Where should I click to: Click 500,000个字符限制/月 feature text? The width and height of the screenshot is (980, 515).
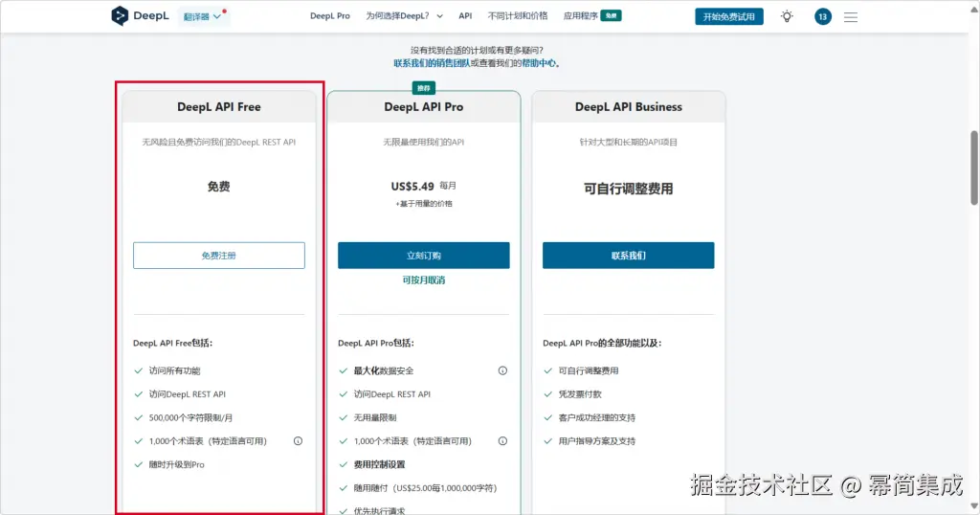pos(190,417)
